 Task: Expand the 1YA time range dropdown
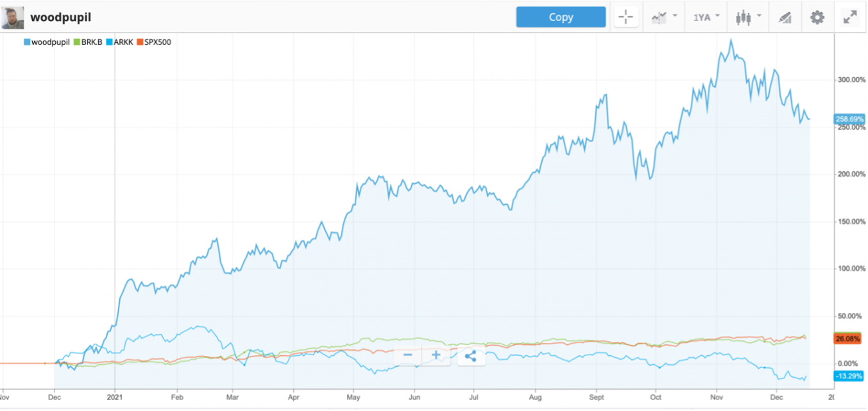[x=706, y=17]
